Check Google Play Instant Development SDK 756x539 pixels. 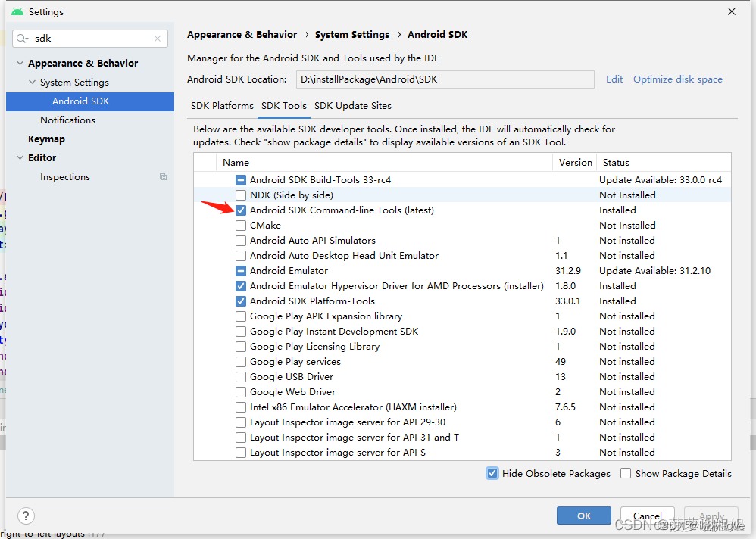(241, 332)
